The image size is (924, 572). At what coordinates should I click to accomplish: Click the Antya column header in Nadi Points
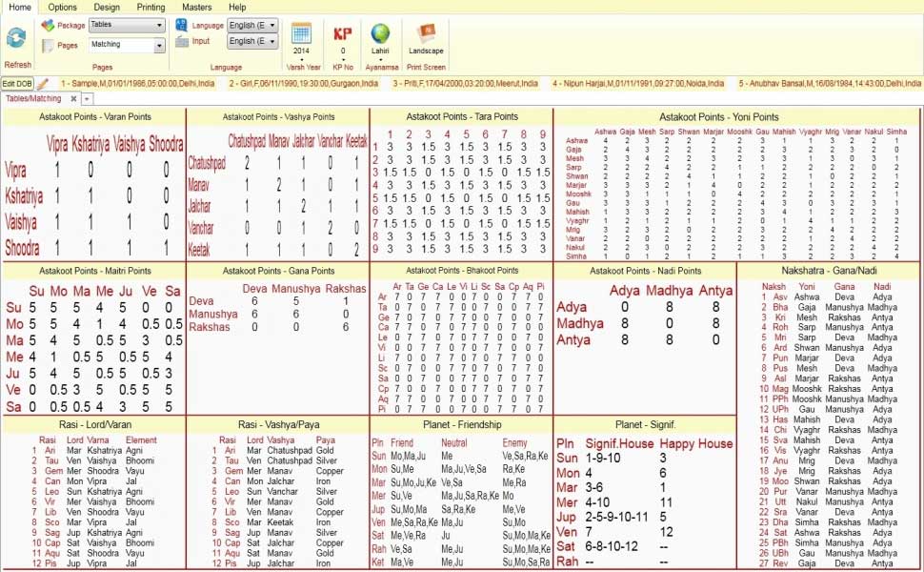coord(715,290)
